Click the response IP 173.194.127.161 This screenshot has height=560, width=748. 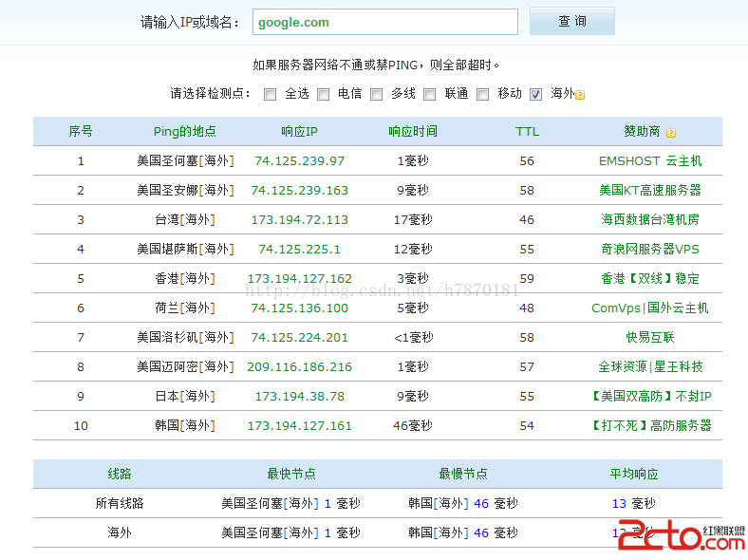click(x=300, y=425)
